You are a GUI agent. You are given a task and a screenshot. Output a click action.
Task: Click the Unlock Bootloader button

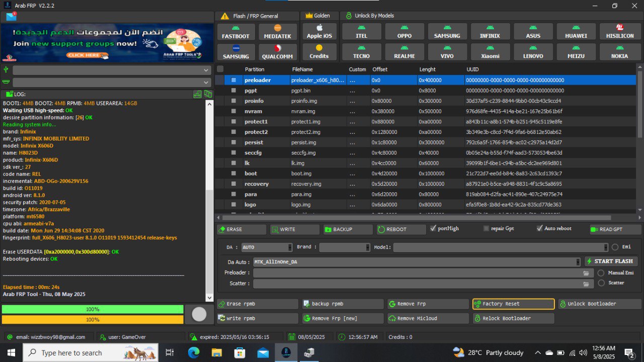599,304
